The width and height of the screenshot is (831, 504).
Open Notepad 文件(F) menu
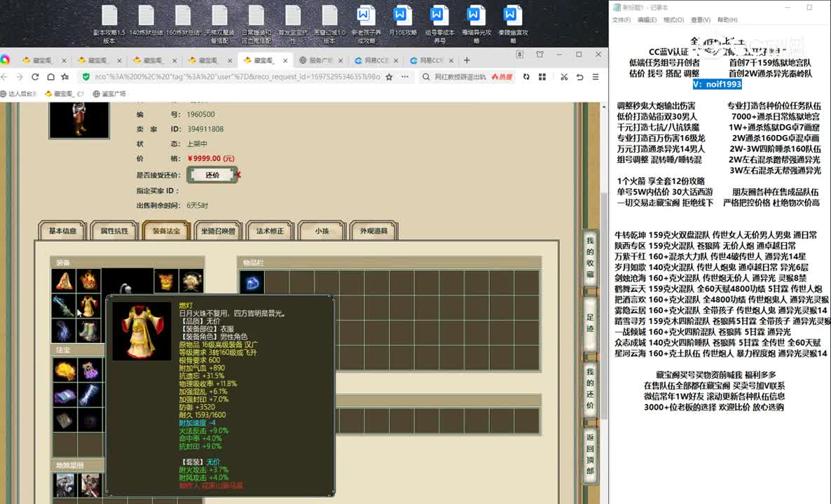(621, 20)
